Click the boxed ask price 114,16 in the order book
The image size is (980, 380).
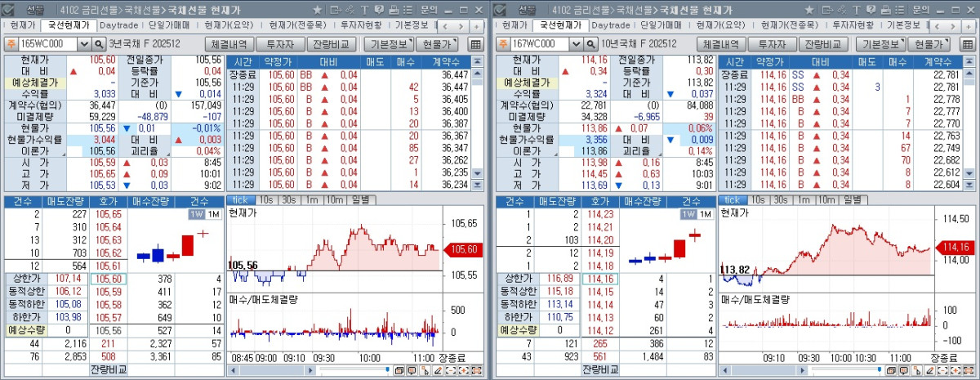click(x=599, y=279)
